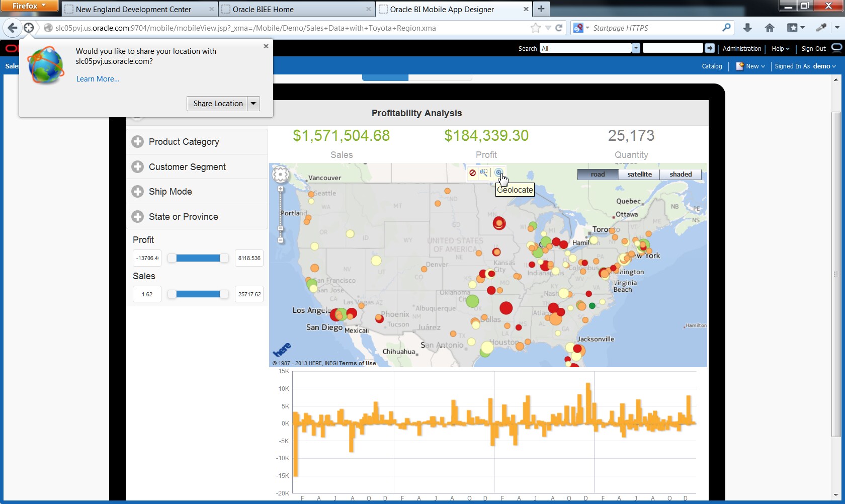Click the Sales minimum value field 1.62
Viewport: 845px width, 504px height.
(x=147, y=294)
